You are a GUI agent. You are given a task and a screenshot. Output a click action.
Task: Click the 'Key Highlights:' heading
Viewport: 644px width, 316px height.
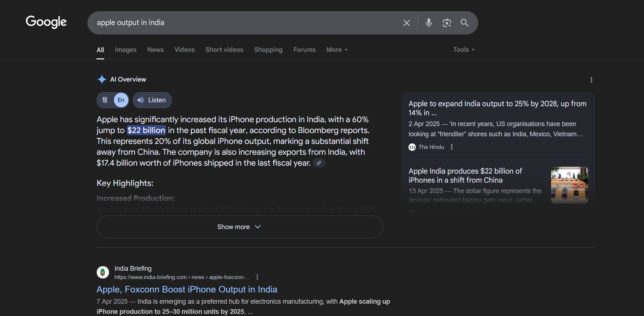(125, 183)
